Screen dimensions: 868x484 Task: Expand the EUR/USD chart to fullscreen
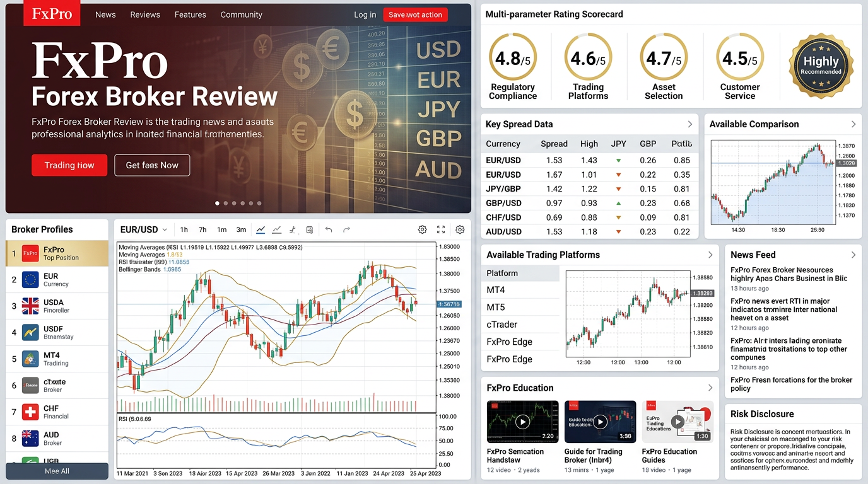[x=441, y=229]
